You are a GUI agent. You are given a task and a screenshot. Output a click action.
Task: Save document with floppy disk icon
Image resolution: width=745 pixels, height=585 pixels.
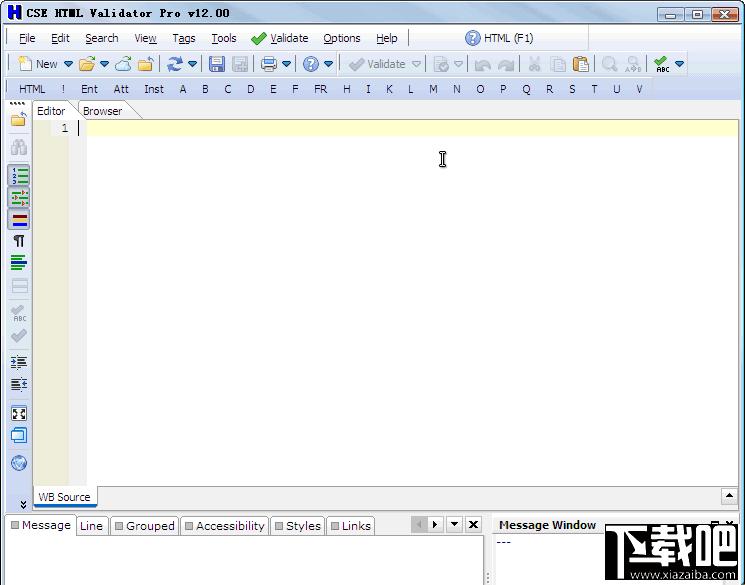(x=217, y=64)
